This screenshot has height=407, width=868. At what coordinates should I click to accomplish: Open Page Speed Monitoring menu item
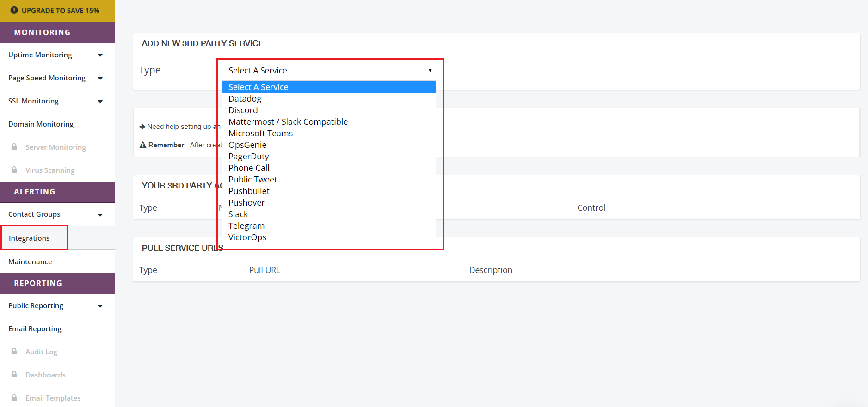pyautogui.click(x=47, y=78)
